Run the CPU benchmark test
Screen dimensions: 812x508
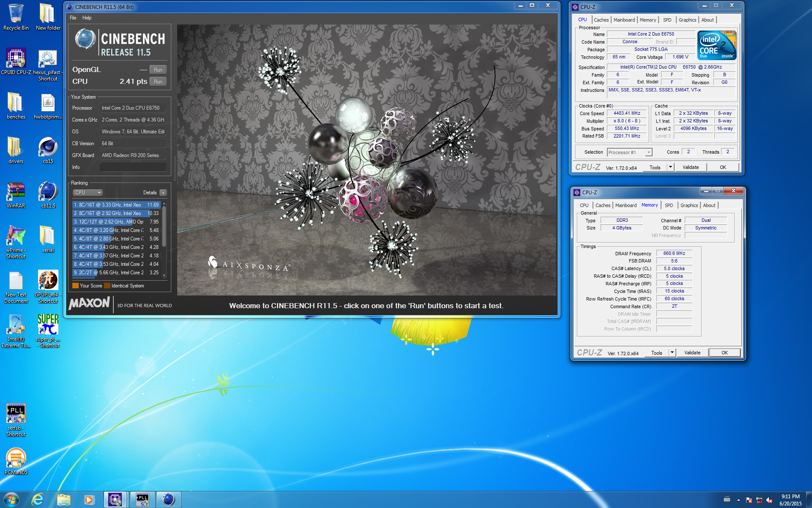[x=158, y=82]
